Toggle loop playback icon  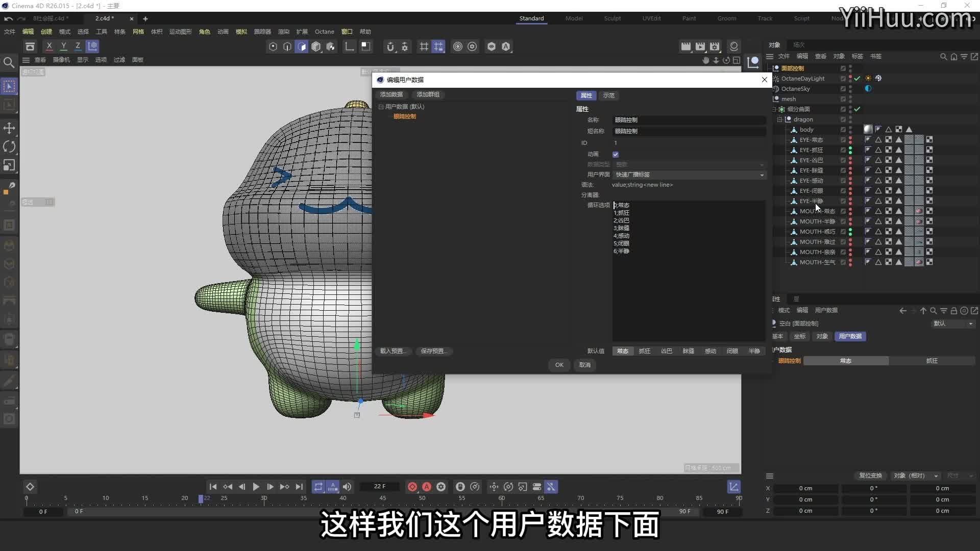coord(318,487)
